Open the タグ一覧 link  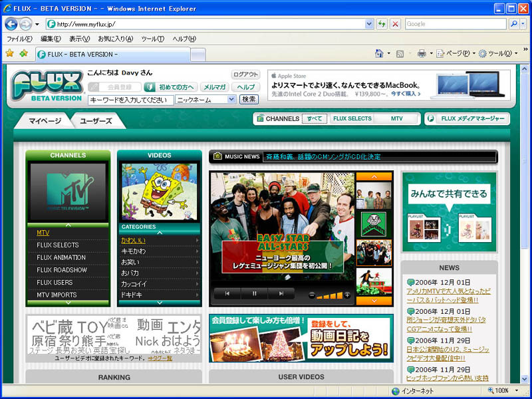point(160,358)
